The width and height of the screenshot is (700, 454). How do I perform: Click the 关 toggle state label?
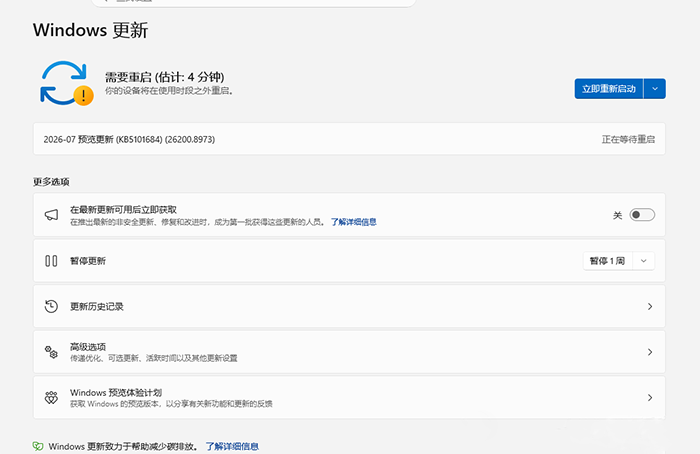pos(617,215)
